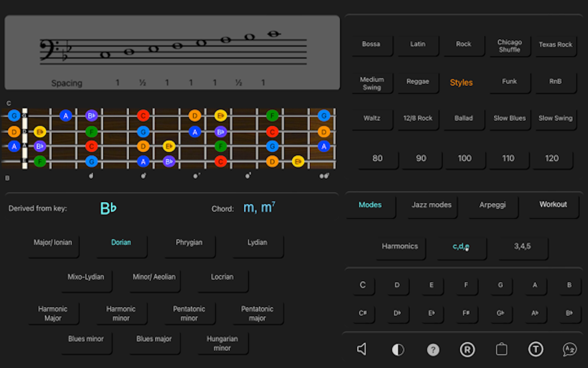
Task: Pick the 12/8 Rock style
Action: (418, 119)
